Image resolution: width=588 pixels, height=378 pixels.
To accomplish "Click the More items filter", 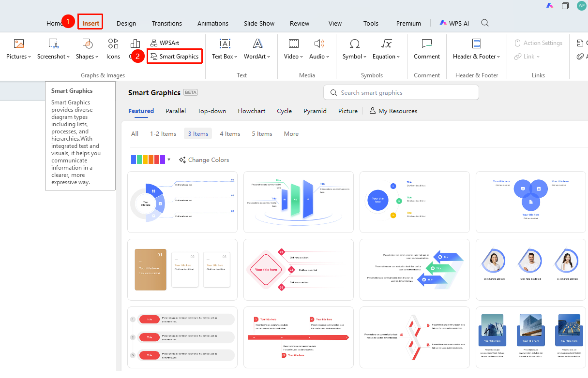I will [x=291, y=134].
